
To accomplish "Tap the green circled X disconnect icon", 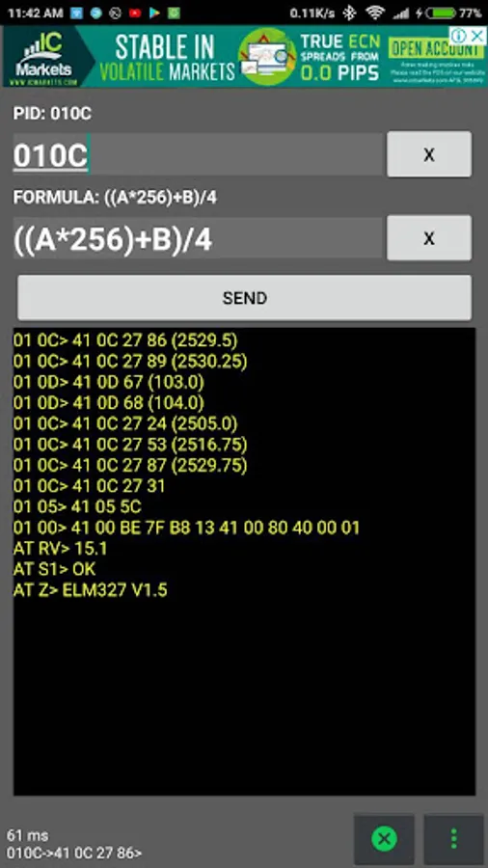I will [384, 839].
